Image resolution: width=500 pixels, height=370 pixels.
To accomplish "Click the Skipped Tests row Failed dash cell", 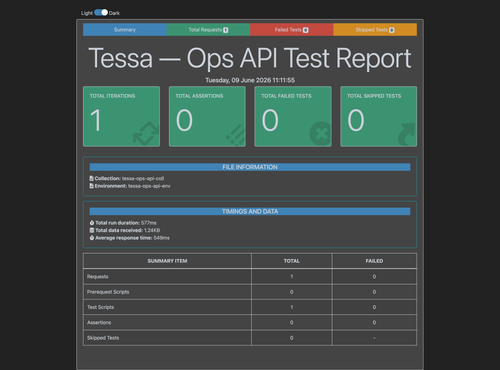I will (x=374, y=338).
